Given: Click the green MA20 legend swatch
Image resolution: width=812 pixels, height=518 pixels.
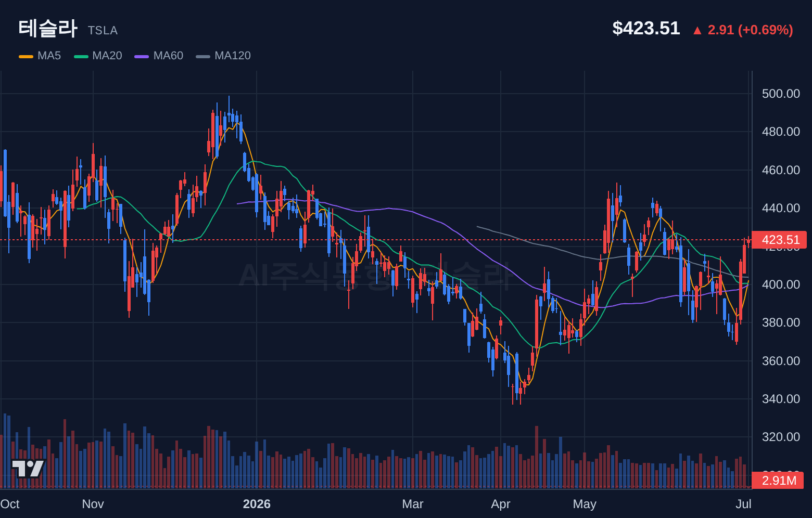Looking at the screenshot, I should pos(81,56).
